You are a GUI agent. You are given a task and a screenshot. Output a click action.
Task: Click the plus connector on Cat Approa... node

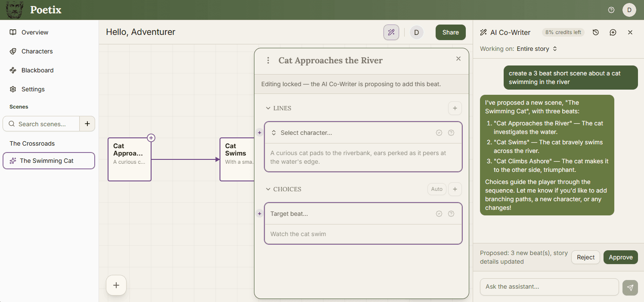151,138
